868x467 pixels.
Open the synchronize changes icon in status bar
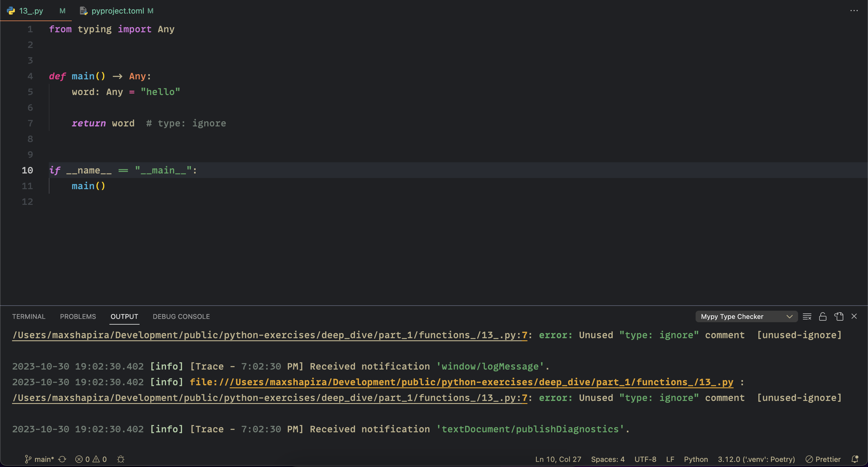(x=62, y=459)
